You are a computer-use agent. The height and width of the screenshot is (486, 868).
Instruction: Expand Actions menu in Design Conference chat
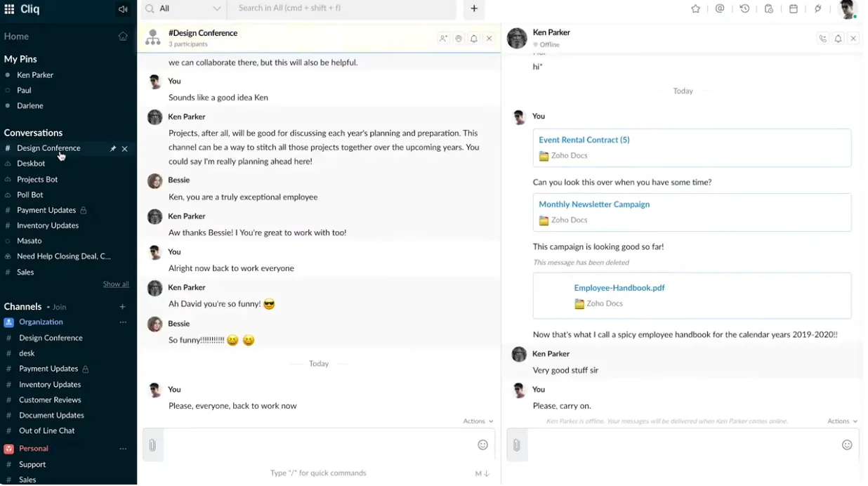[x=478, y=421]
